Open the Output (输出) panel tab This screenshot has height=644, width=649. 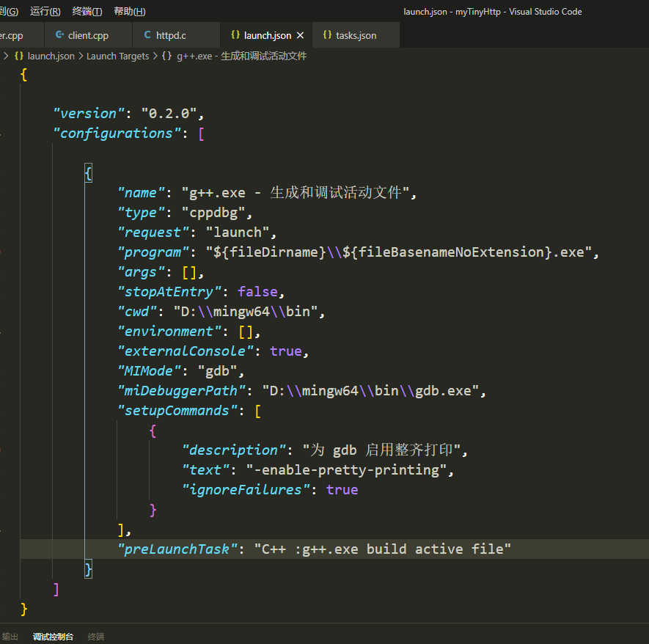pyautogui.click(x=10, y=637)
